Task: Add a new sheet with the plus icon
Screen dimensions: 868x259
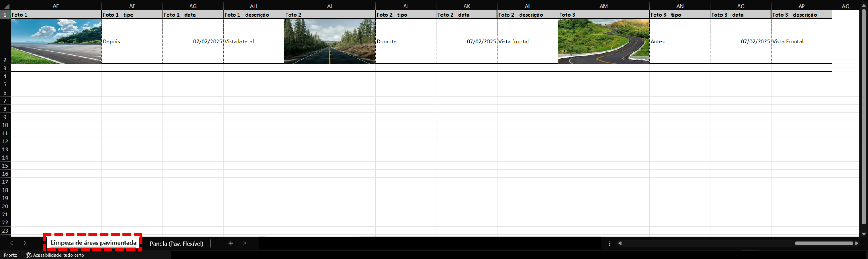Action: (231, 243)
